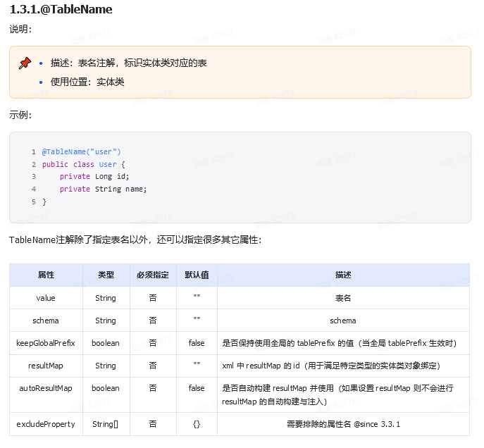The image size is (484, 448).
Task: Click 'String[]' type cell
Action: pos(105,424)
